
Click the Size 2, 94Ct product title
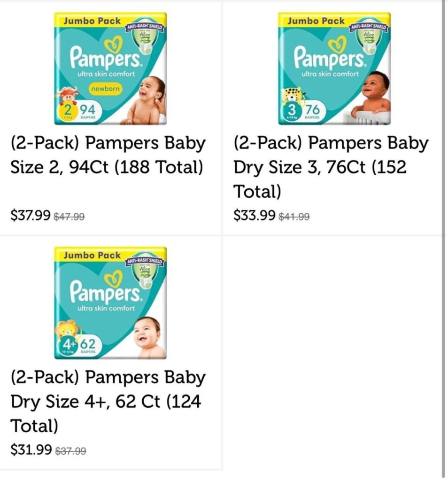(x=108, y=155)
